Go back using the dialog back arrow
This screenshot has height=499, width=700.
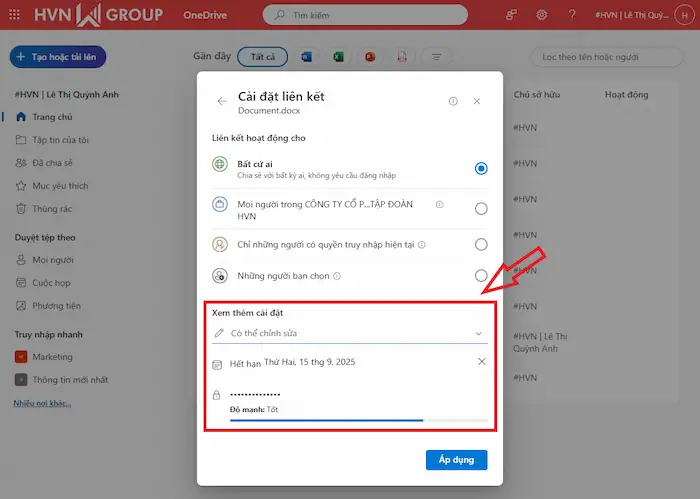(x=222, y=101)
